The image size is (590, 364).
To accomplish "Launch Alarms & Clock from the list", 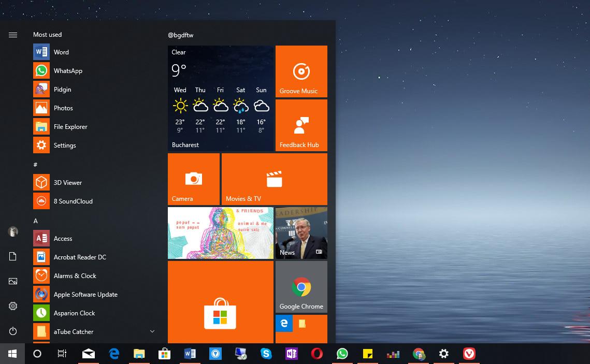I will point(94,275).
